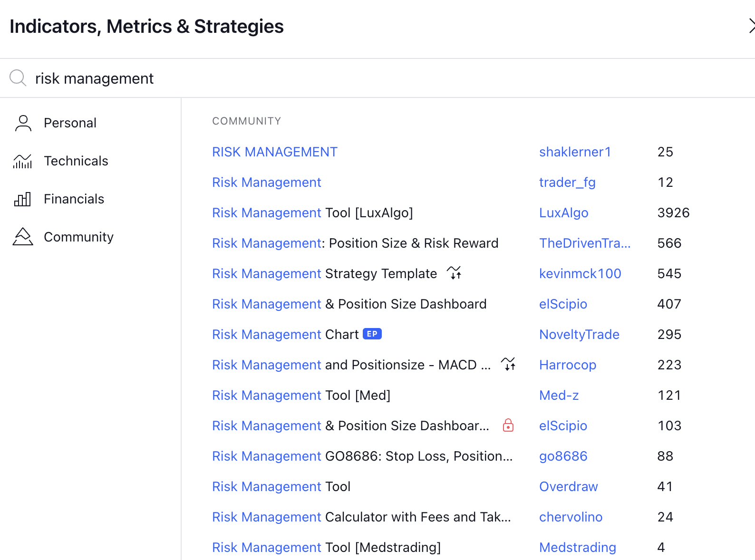Open author trader_fg profile
Viewport: 755px width, 560px height.
[x=567, y=182]
